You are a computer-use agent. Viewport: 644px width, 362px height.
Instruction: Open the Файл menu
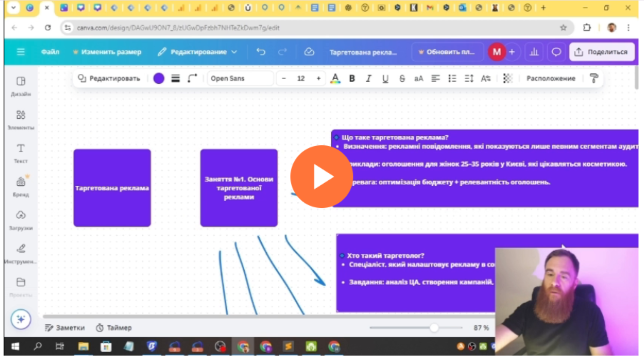click(50, 52)
